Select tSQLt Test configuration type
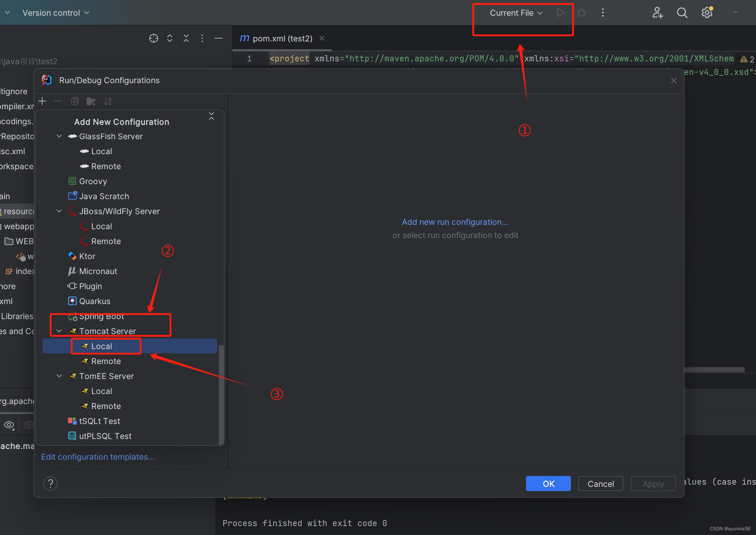756x535 pixels. (99, 421)
